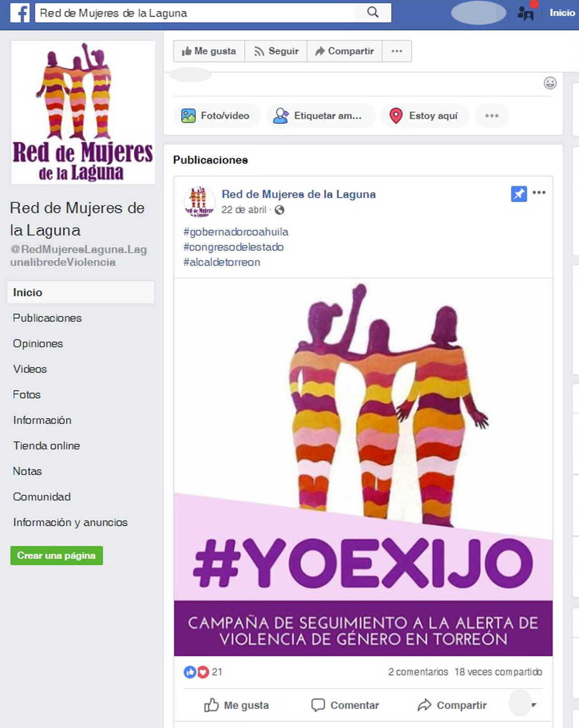The image size is (579, 728).
Task: Open the #gobernadorcoahuila hashtag link
Action: (x=236, y=232)
